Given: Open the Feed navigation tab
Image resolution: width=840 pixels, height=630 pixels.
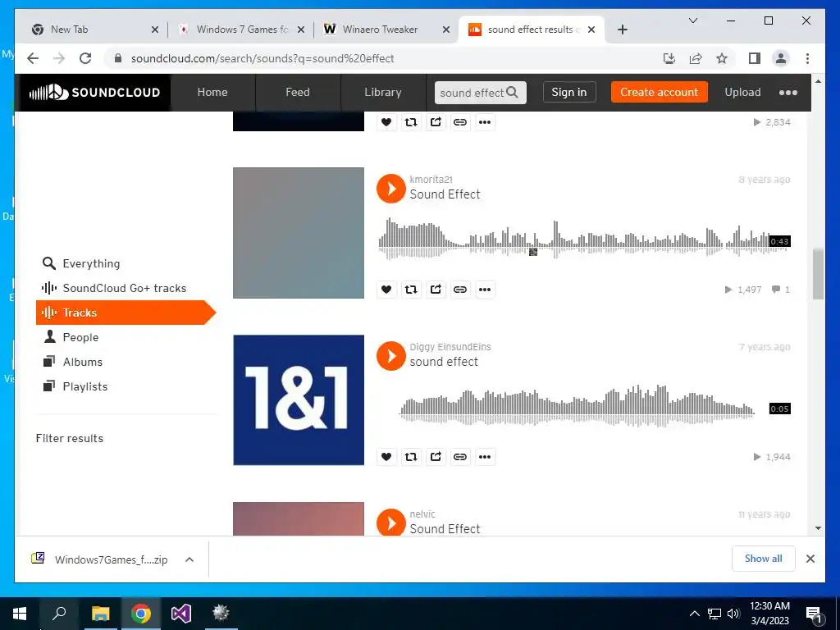Looking at the screenshot, I should (x=297, y=92).
